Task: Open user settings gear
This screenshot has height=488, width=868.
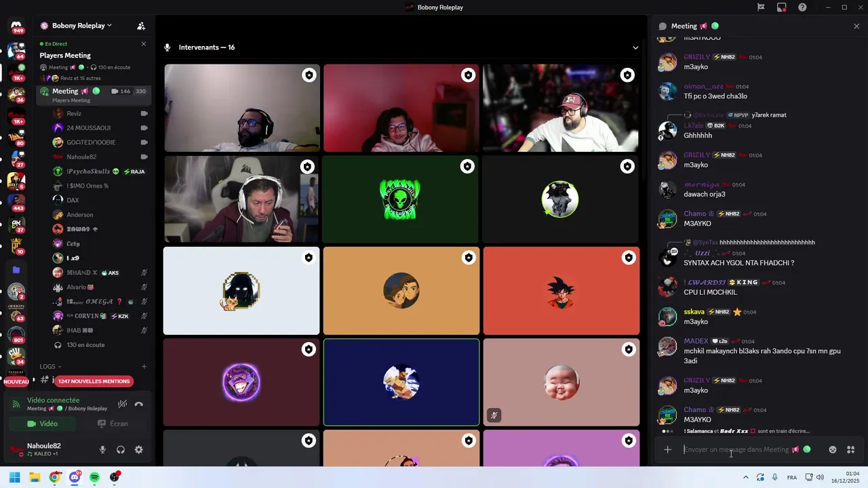Action: (x=139, y=449)
